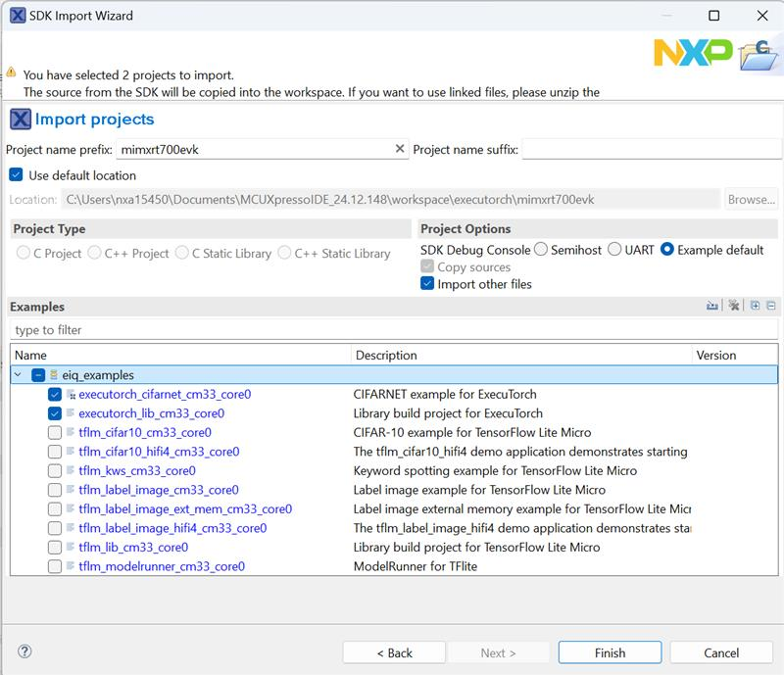Collapse the eiq_examples tree node
Image resolution: width=784 pixels, height=675 pixels.
(19, 375)
